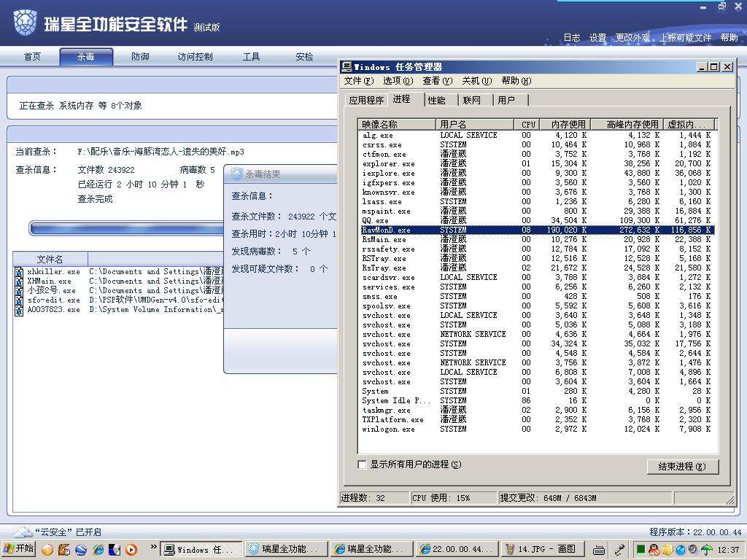
Task: Click the Task Manager title bar icon
Action: click(347, 66)
